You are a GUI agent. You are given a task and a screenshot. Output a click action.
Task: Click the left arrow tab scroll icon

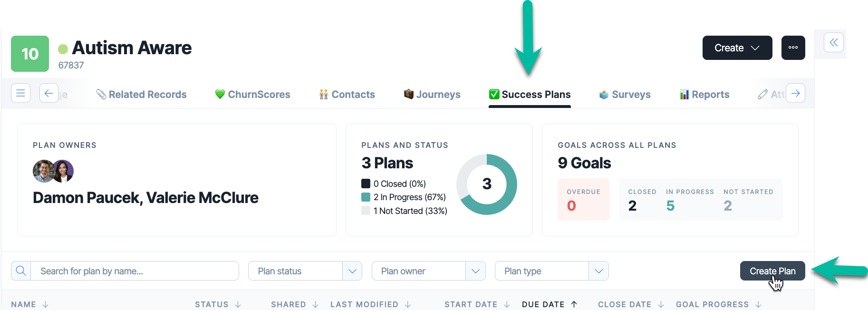click(49, 93)
